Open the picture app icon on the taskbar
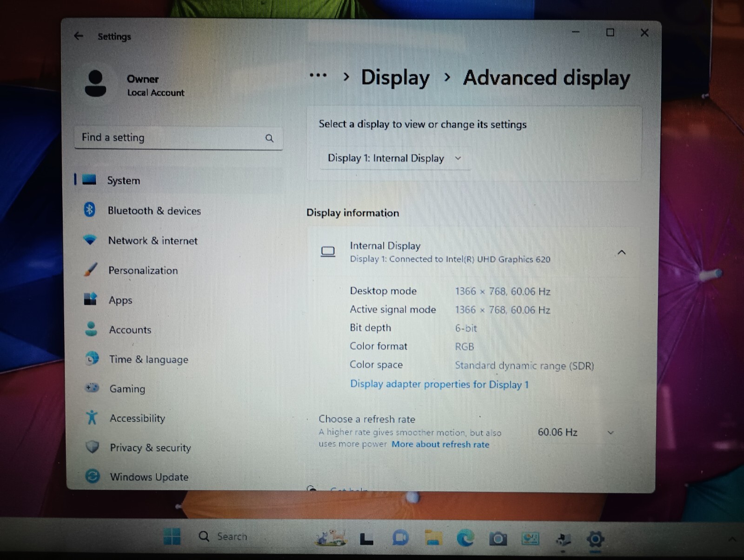Viewport: 744px width, 560px height. tap(530, 539)
